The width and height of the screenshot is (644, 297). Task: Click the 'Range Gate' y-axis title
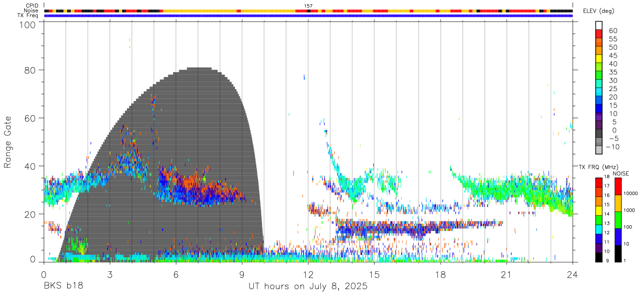[x=8, y=142]
